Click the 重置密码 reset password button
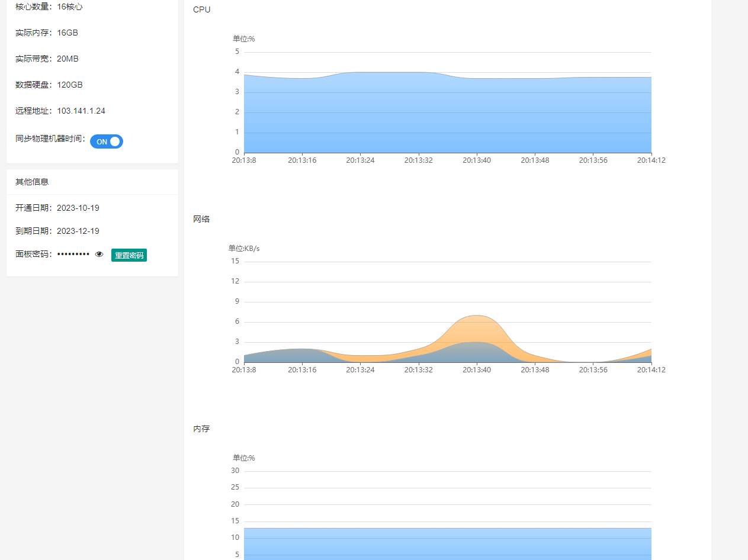This screenshot has width=748, height=560. pyautogui.click(x=129, y=255)
